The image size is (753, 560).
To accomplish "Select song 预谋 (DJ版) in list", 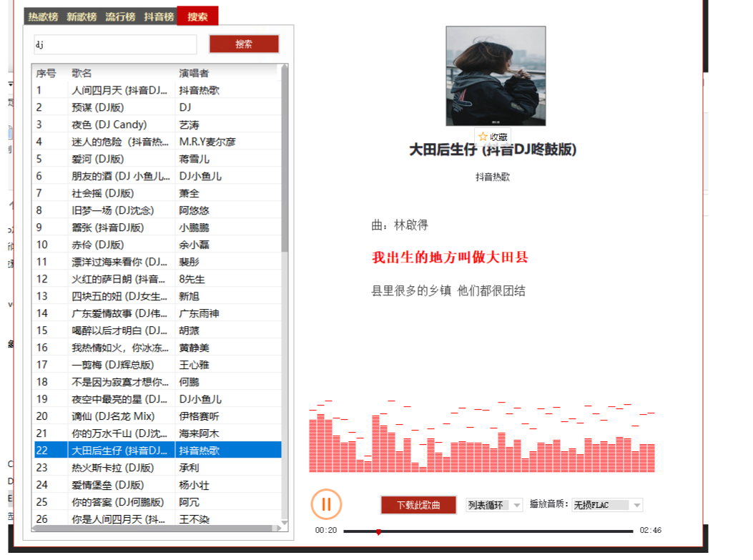I will [x=98, y=107].
